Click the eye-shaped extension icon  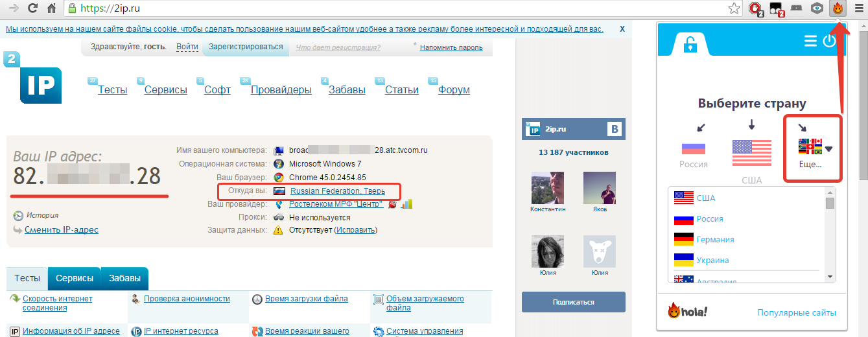[x=817, y=8]
